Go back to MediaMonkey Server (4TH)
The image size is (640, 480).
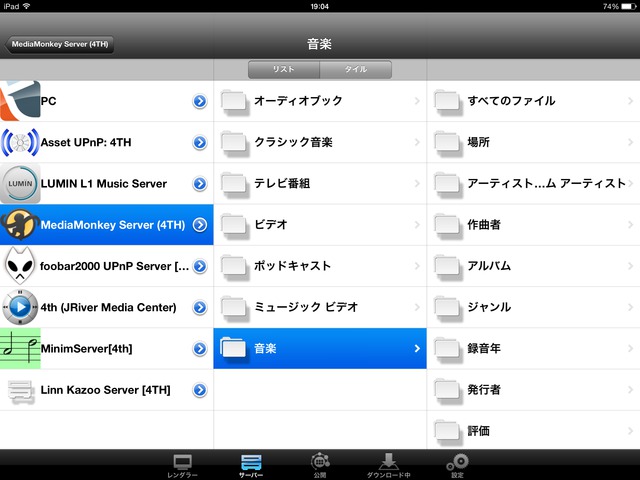coord(59,44)
